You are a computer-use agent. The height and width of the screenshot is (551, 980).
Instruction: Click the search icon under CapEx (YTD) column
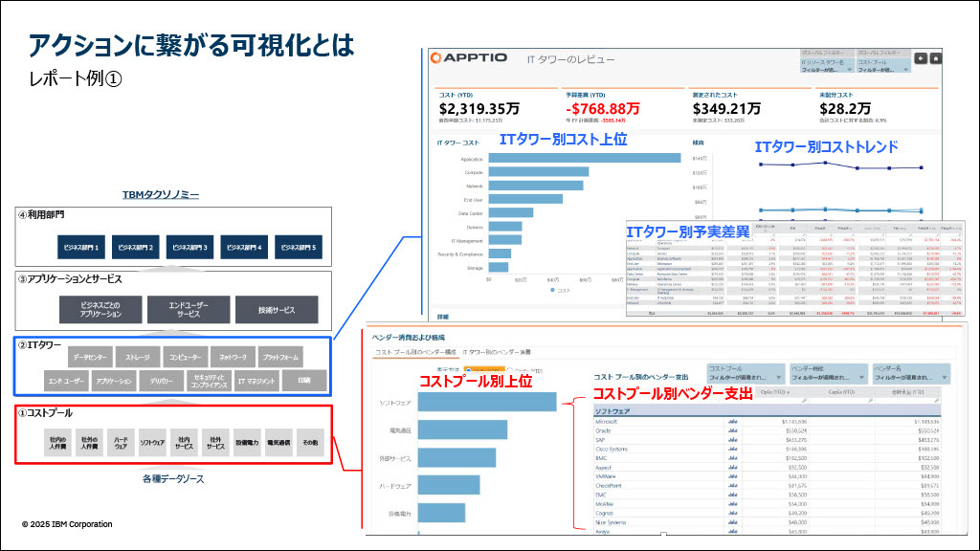[869, 401]
